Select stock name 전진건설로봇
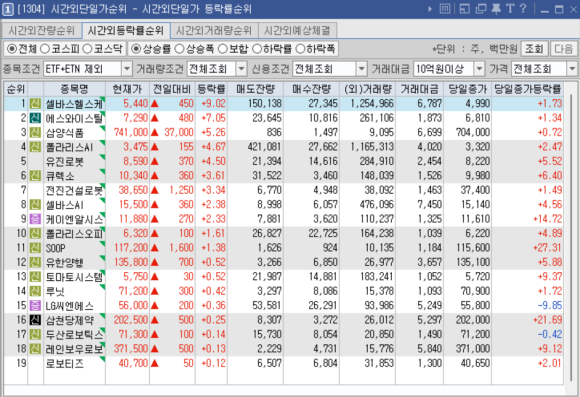The width and height of the screenshot is (580, 397). 74,191
